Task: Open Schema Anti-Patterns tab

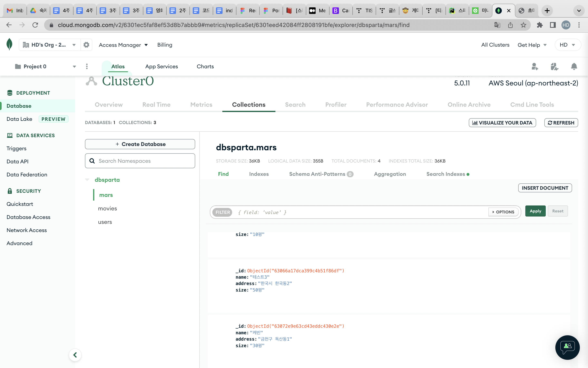Action: pos(321,174)
